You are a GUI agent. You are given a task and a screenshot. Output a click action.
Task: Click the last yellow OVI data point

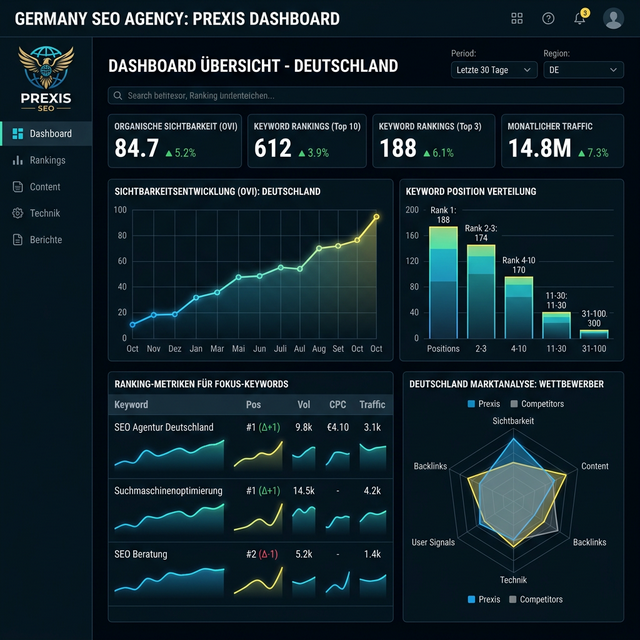point(376,217)
